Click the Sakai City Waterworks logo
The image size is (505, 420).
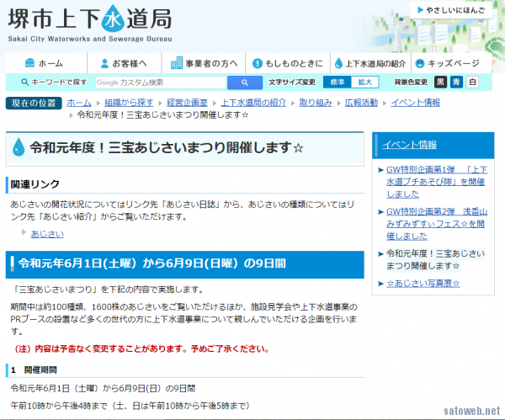click(92, 24)
